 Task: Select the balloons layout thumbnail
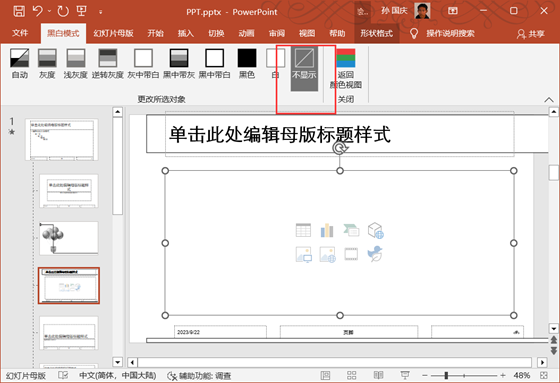coord(69,238)
